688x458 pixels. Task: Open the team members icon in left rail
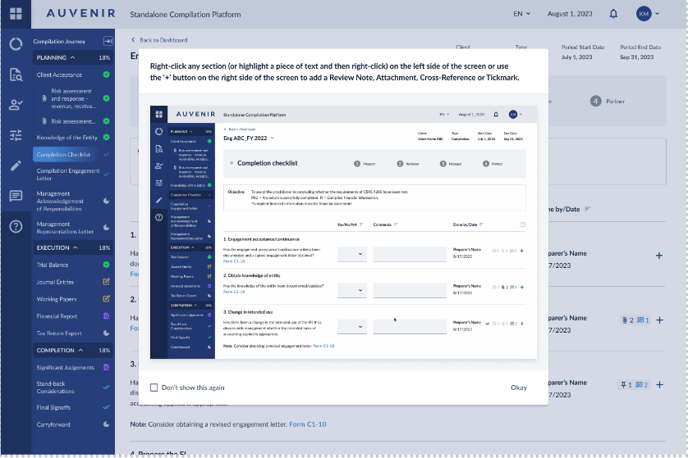click(x=15, y=105)
